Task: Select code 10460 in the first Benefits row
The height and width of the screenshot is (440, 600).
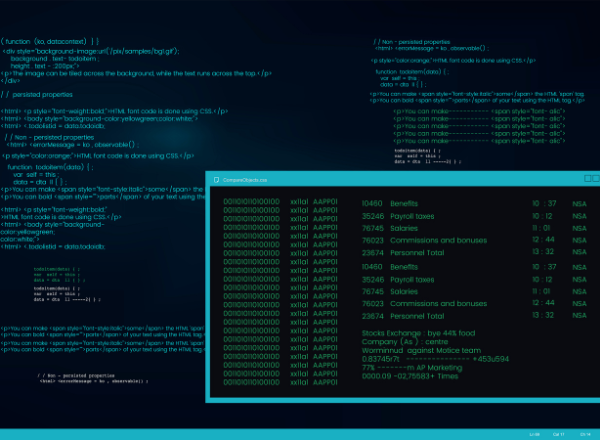Action: [x=372, y=203]
